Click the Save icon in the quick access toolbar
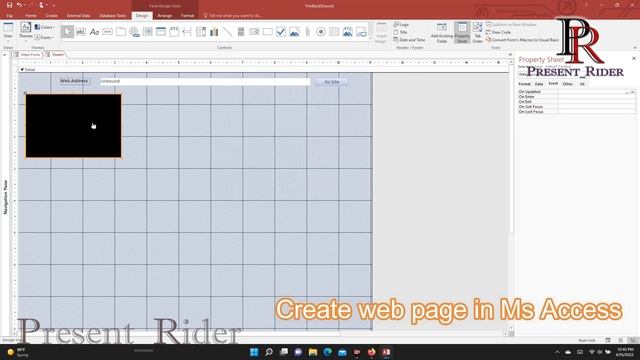The height and width of the screenshot is (360, 640). pos(9,5)
